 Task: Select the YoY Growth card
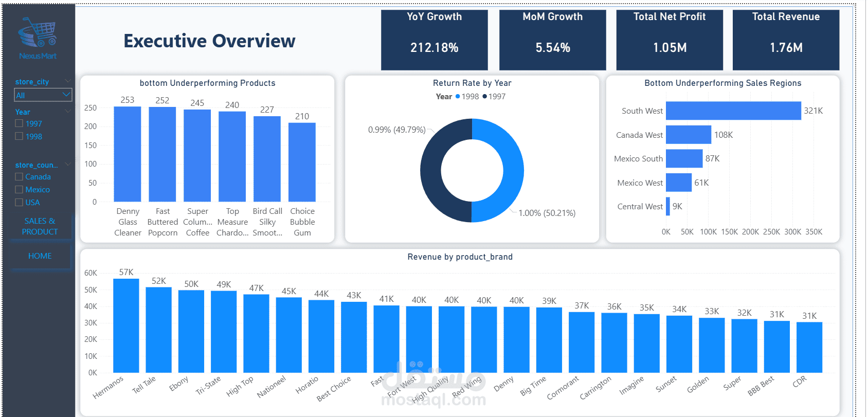[435, 40]
